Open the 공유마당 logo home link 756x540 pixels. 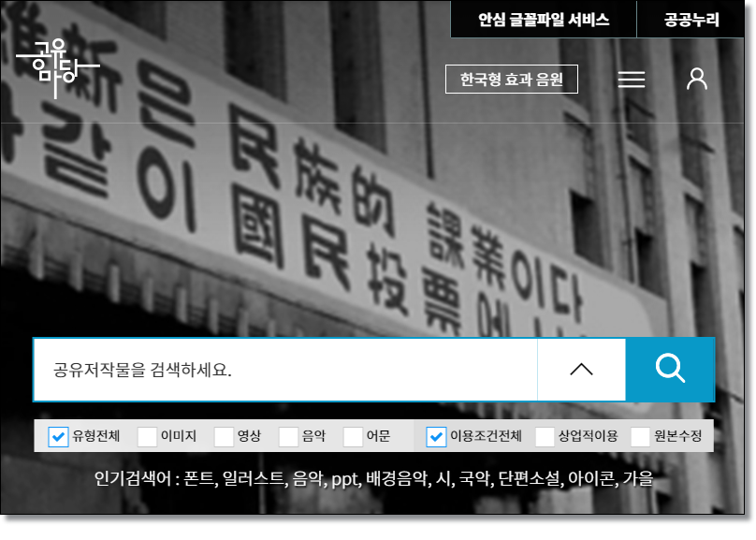[x=58, y=69]
